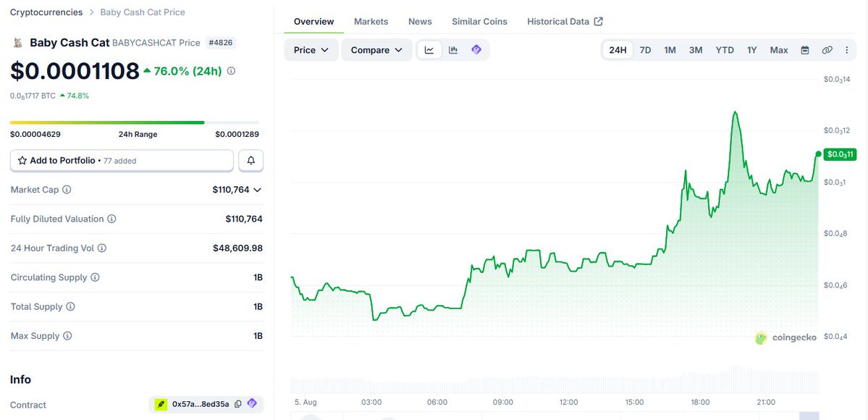Image resolution: width=868 pixels, height=420 pixels.
Task: Show Circulating Supply info icon
Action: (96, 277)
